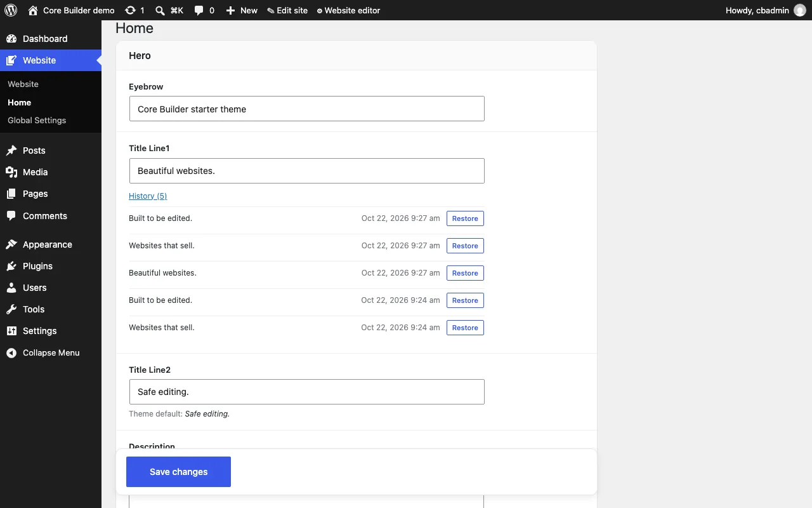This screenshot has width=812, height=508.
Task: Click the Core Builder demo site name
Action: [x=79, y=10]
